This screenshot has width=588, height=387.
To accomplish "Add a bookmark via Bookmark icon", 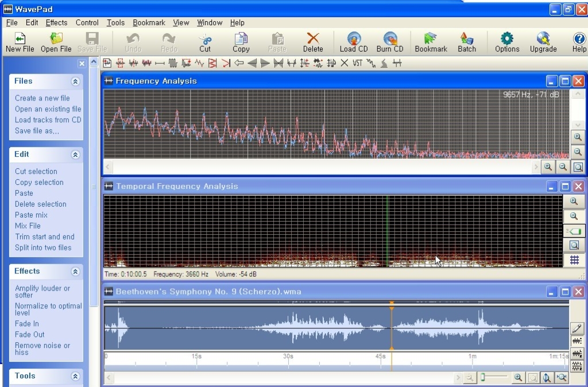I will point(431,42).
